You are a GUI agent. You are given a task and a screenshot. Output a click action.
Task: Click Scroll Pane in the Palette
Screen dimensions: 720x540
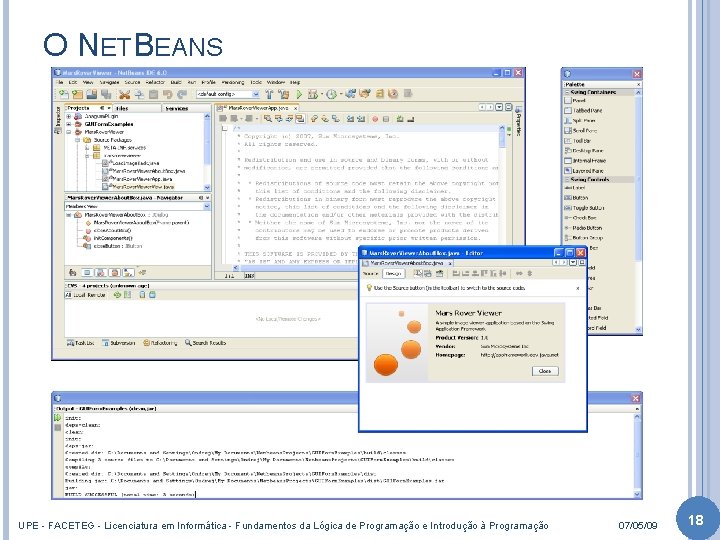580,130
